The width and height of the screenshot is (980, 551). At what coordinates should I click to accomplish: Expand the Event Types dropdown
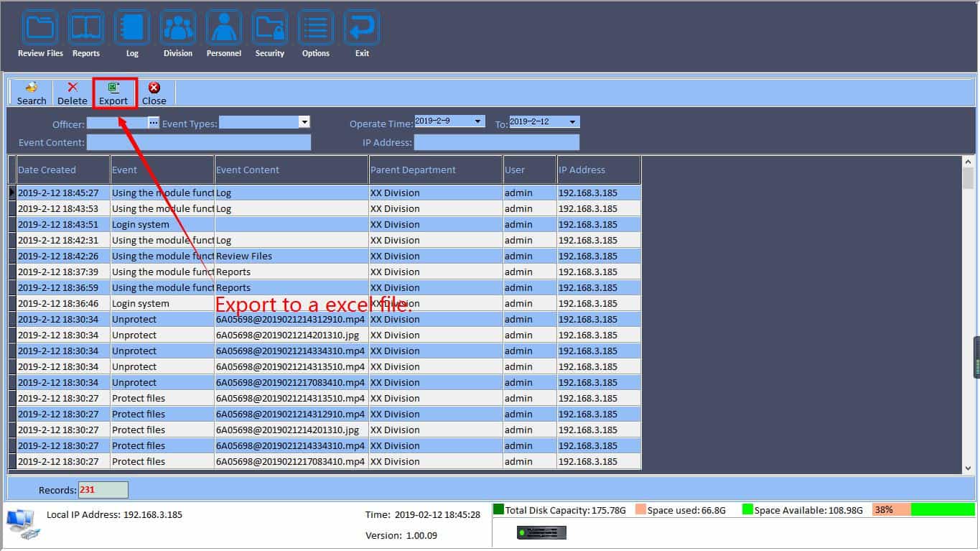tap(304, 122)
